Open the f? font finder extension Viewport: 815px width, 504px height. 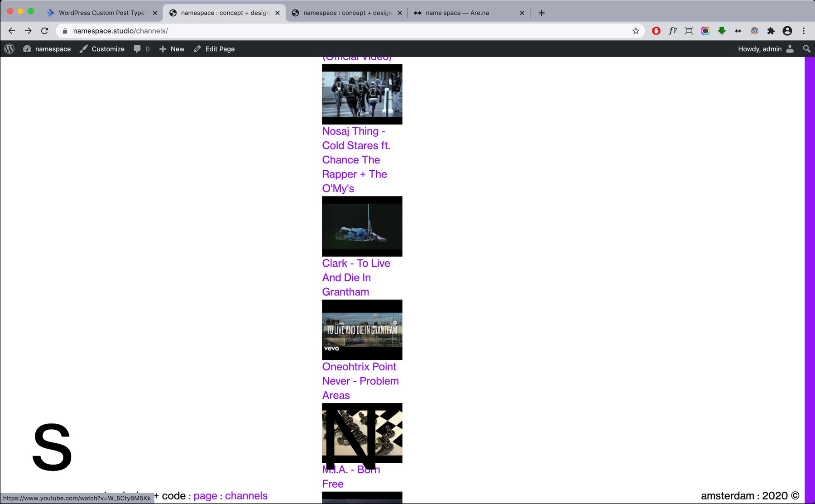click(x=673, y=31)
